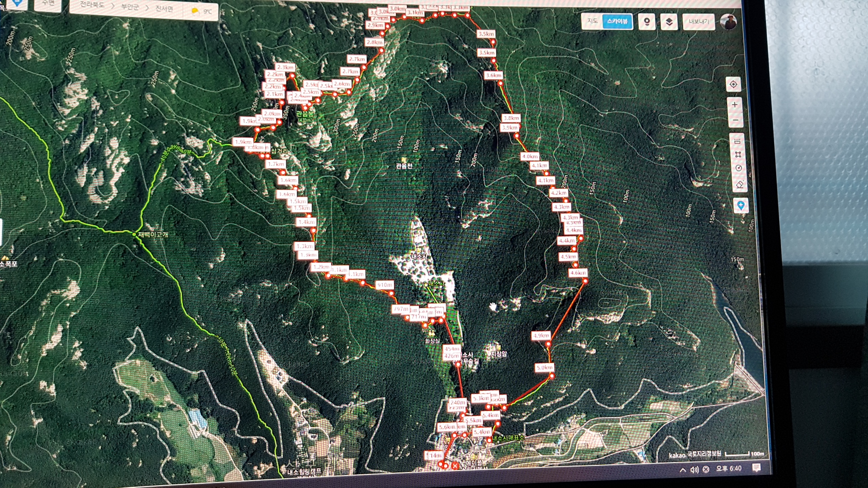Viewport: 868px width, 488px height.
Task: Expand the 부안군 district dropdown
Action: point(130,7)
